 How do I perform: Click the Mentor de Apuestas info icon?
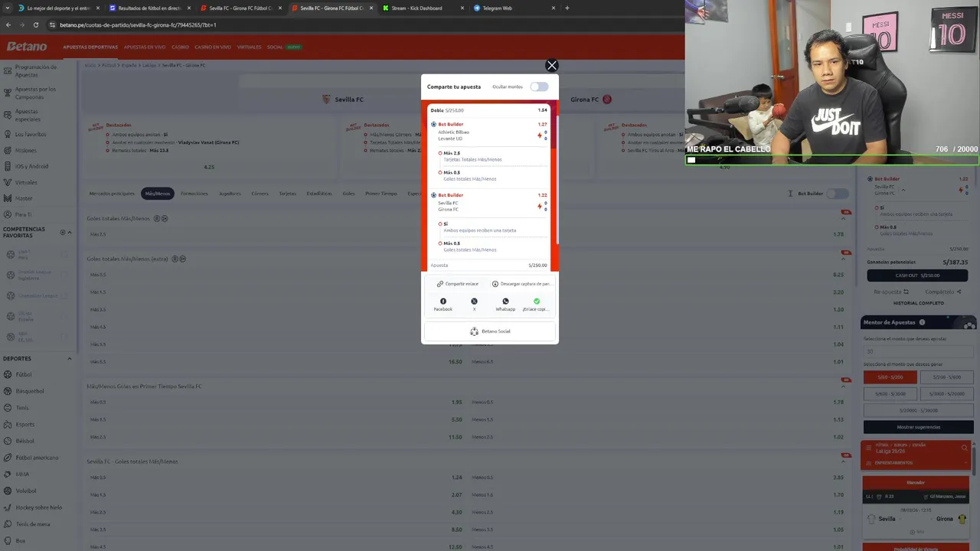pyautogui.click(x=922, y=322)
